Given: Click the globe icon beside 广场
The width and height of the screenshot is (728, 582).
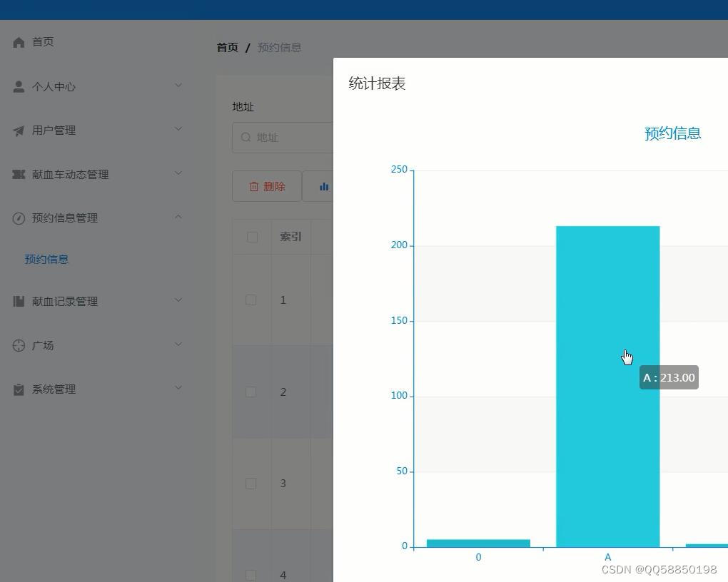Looking at the screenshot, I should point(19,344).
